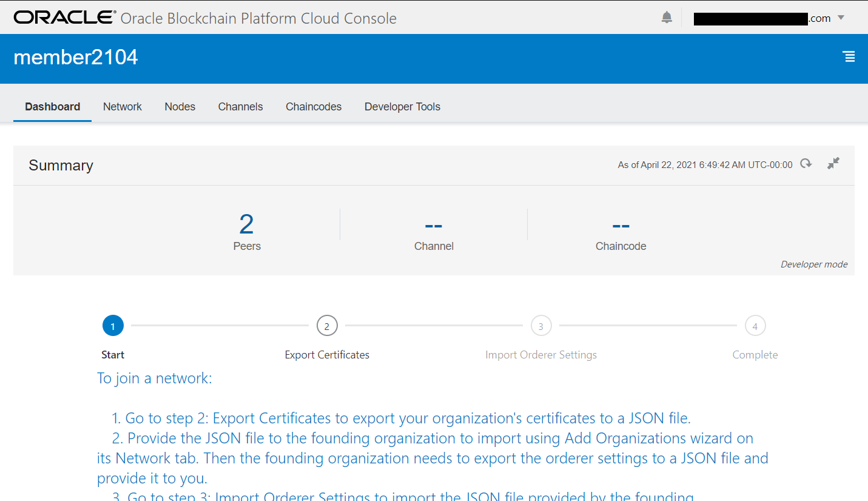
Task: Click the Chaincode summary value
Action: tap(621, 226)
